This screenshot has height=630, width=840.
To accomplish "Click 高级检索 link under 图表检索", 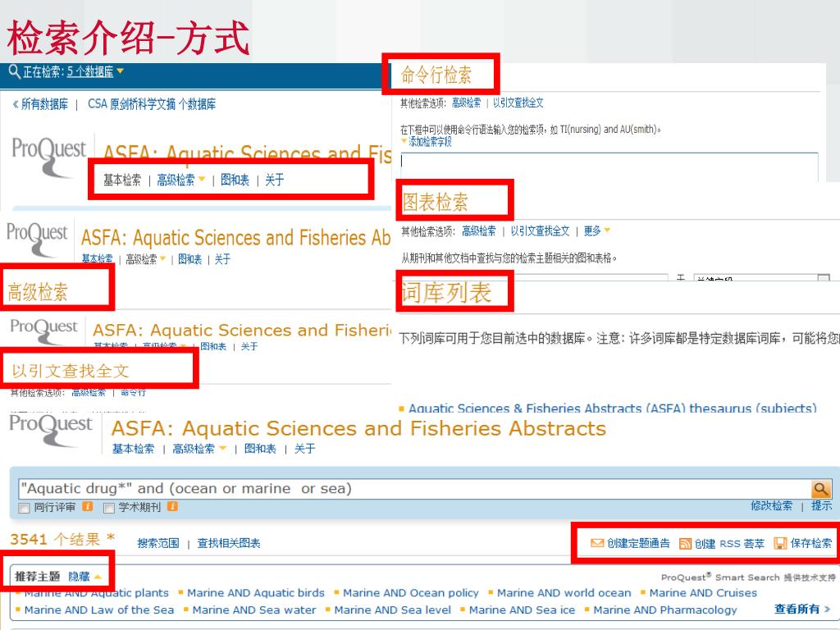I will 479,231.
